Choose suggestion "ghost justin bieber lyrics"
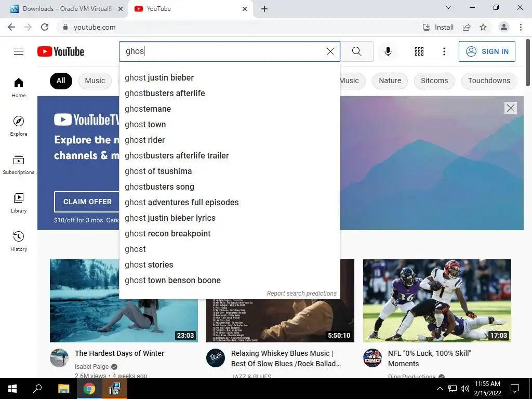532x399 pixels. (x=230, y=218)
